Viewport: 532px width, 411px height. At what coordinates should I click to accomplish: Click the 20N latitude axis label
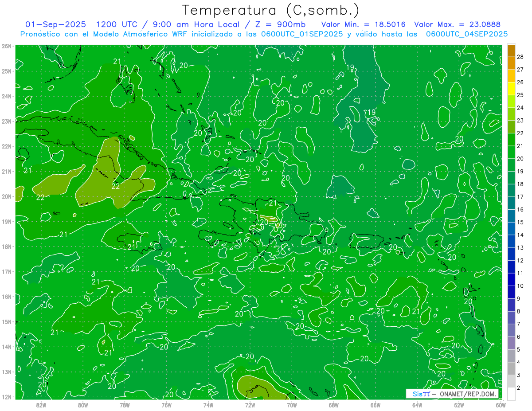tap(6, 196)
